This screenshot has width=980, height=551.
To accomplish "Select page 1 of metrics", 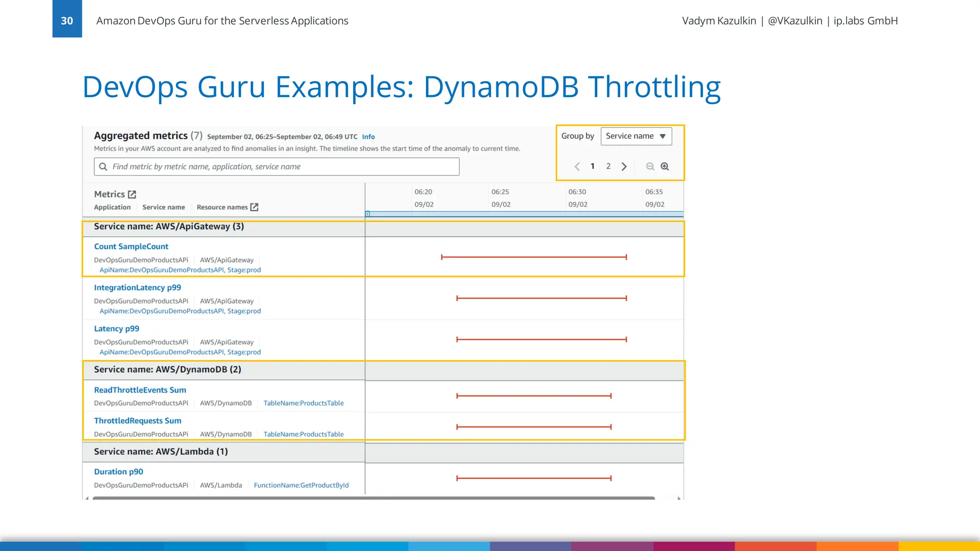I will click(x=592, y=166).
